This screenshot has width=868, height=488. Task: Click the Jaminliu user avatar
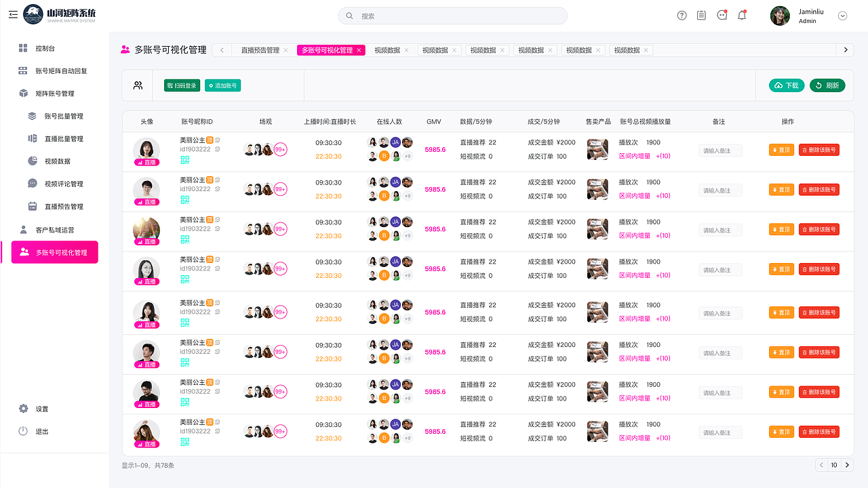[x=780, y=16]
